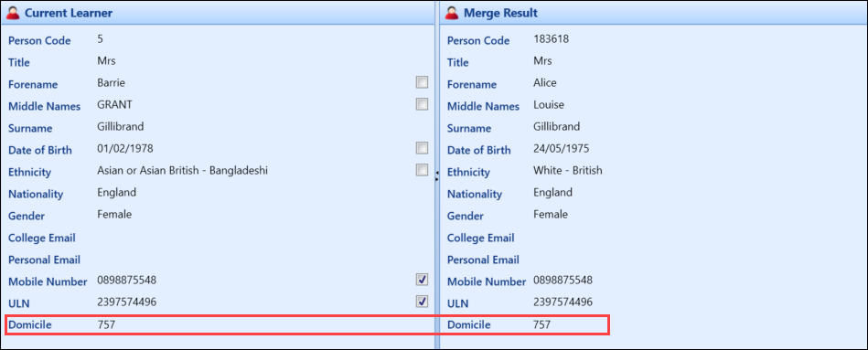Click Domicile 757 in Current Learner
The width and height of the screenshot is (868, 350).
point(106,325)
